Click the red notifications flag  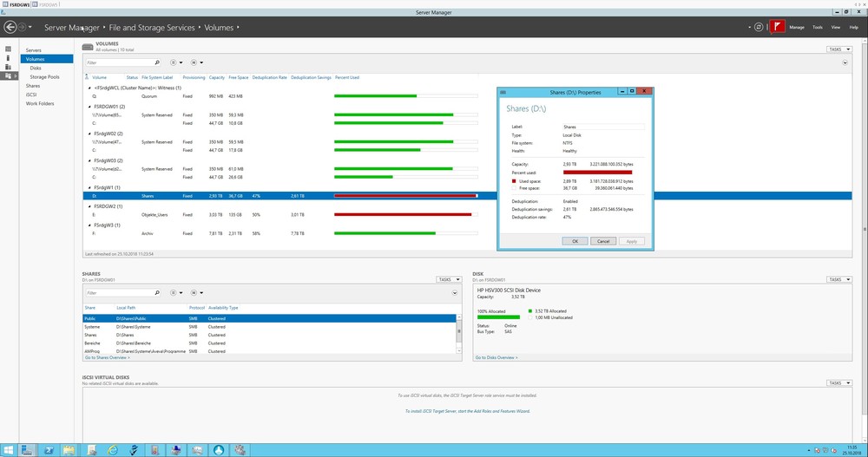point(777,27)
